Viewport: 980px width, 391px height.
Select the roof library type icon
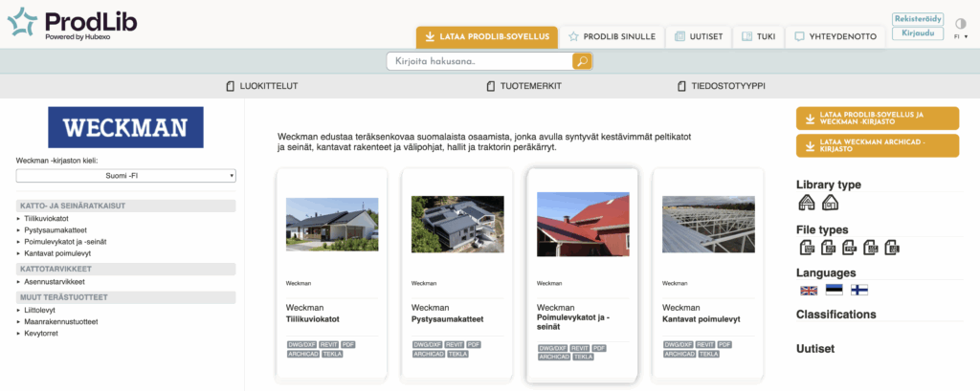(x=807, y=203)
